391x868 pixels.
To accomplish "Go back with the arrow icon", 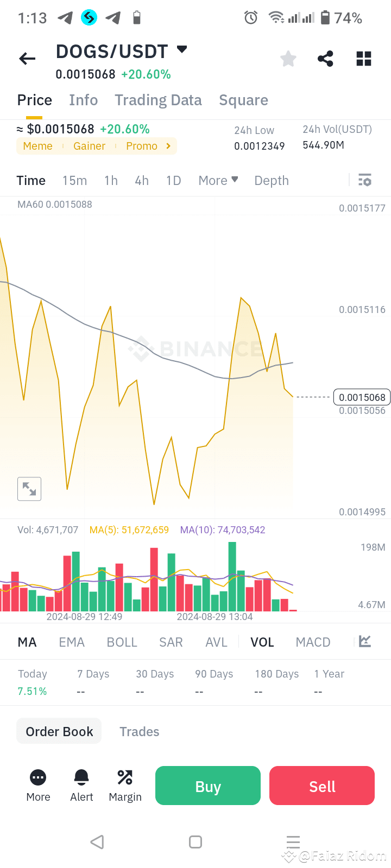I will pos(27,59).
